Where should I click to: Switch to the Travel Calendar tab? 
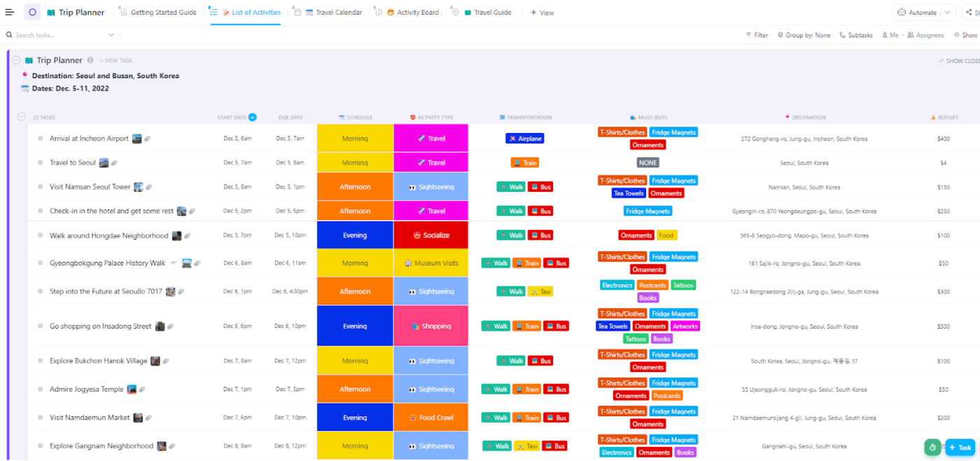tap(332, 12)
